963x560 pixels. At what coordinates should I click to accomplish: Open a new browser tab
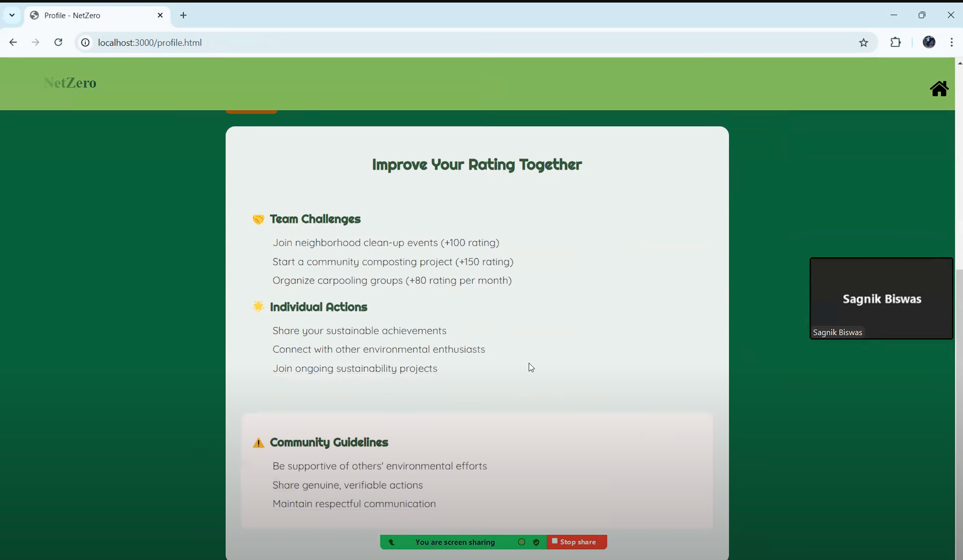pos(183,15)
